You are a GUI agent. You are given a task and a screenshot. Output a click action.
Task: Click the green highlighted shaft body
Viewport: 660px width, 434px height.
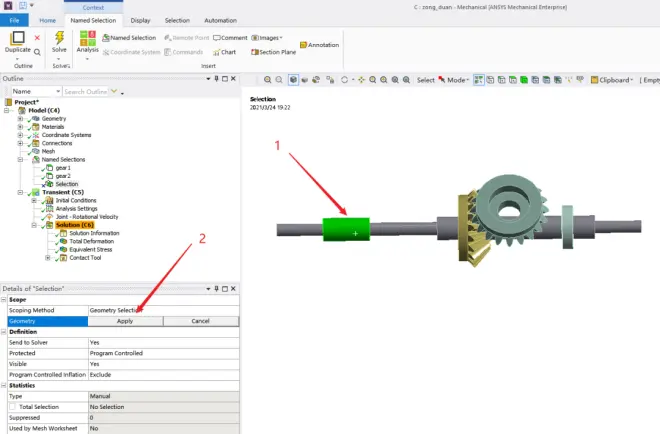click(x=346, y=229)
